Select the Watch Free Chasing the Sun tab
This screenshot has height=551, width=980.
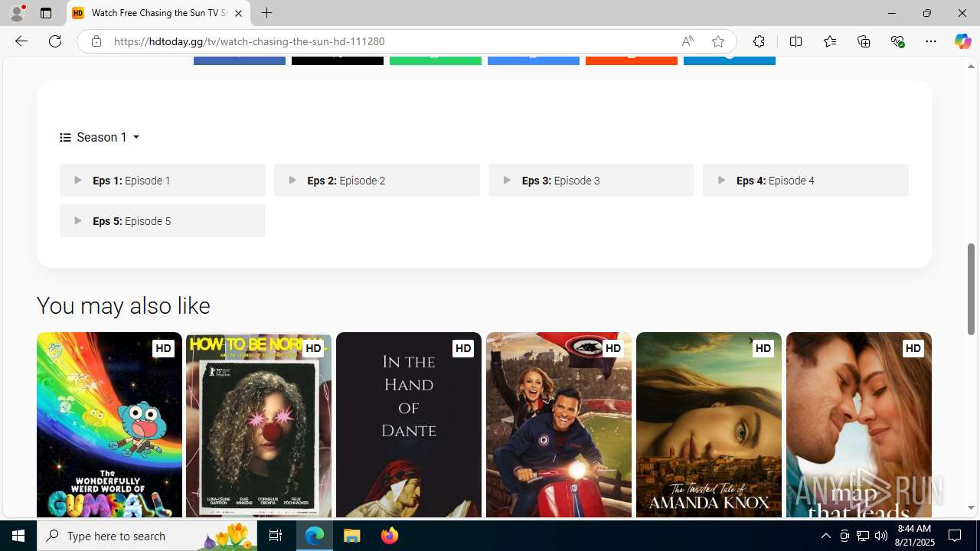pyautogui.click(x=158, y=13)
